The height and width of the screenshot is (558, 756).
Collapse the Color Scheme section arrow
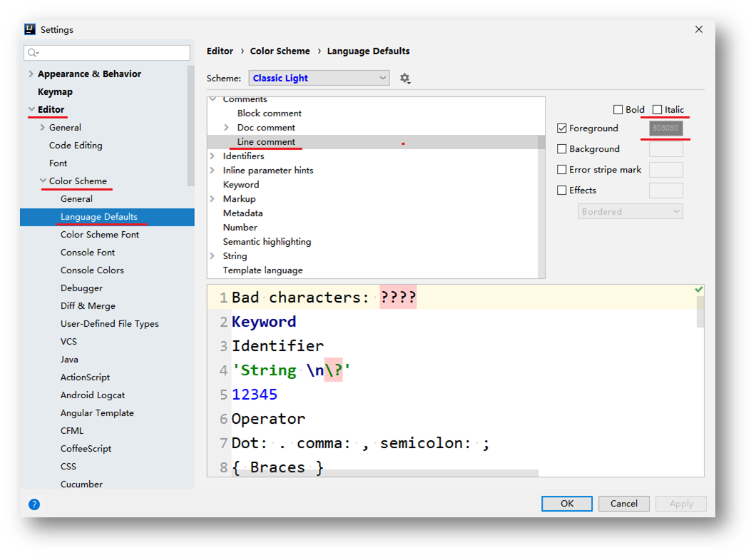[x=43, y=181]
